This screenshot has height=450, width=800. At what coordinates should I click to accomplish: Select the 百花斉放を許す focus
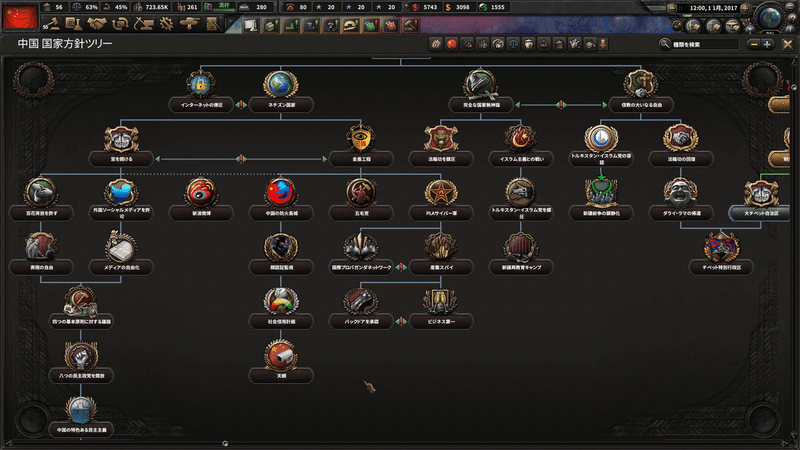point(41,200)
